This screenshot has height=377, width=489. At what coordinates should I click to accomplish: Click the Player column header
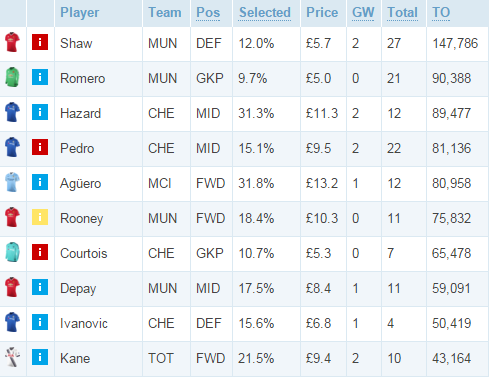(x=79, y=13)
